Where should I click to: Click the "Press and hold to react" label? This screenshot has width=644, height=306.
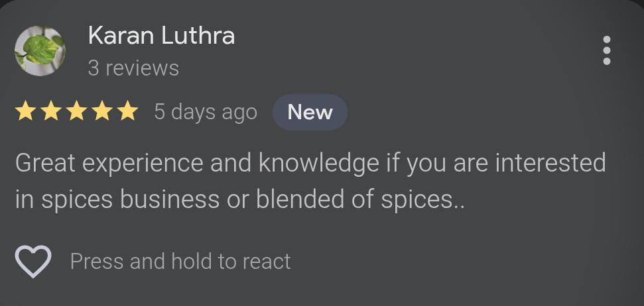click(180, 261)
